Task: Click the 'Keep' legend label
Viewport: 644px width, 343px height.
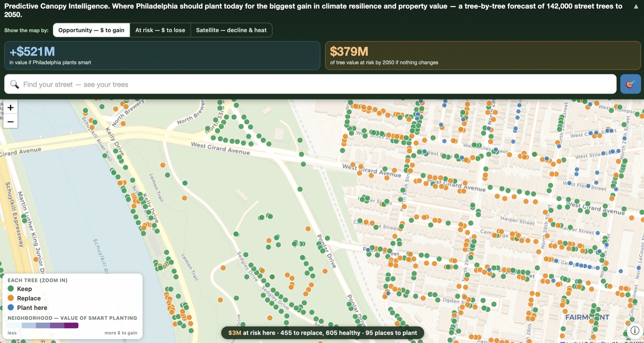Action: pyautogui.click(x=25, y=289)
